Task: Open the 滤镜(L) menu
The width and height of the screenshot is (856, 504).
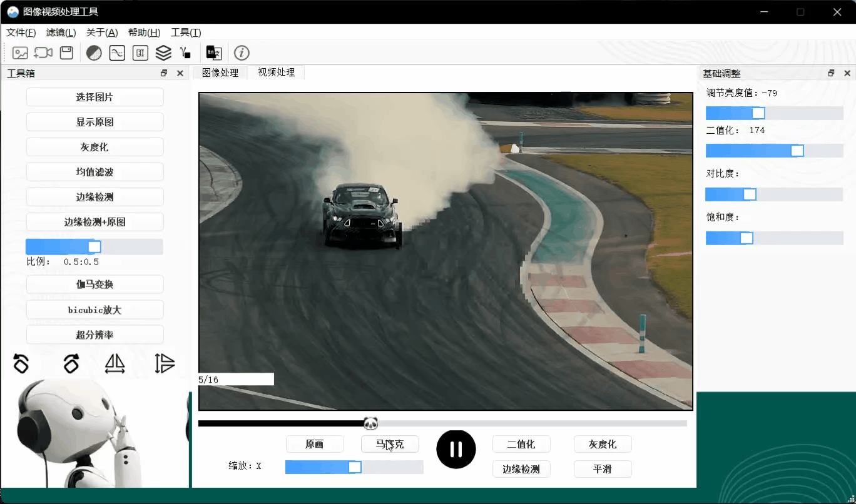Action: (x=61, y=33)
